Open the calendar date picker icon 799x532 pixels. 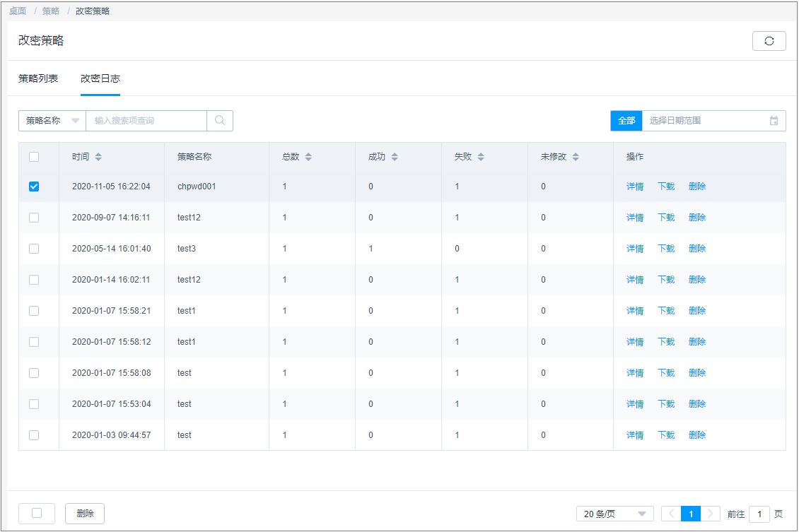pos(774,121)
